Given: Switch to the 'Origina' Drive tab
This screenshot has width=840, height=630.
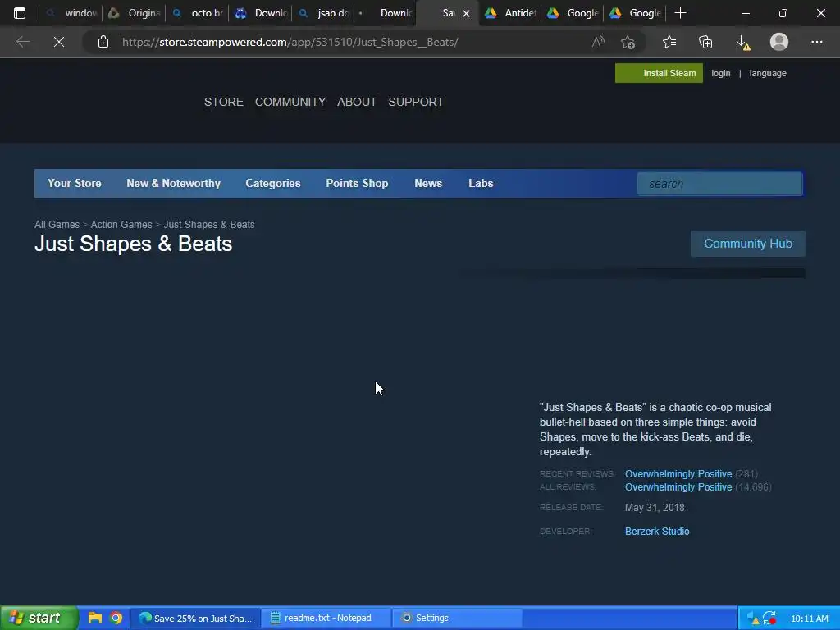Looking at the screenshot, I should [134, 13].
